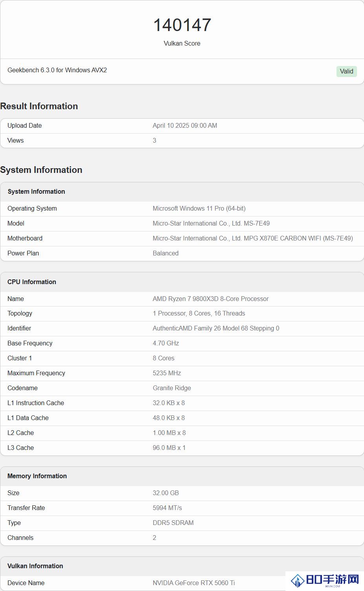Click the L1 Instruction Cache label
This screenshot has height=591, width=364.
click(x=36, y=403)
